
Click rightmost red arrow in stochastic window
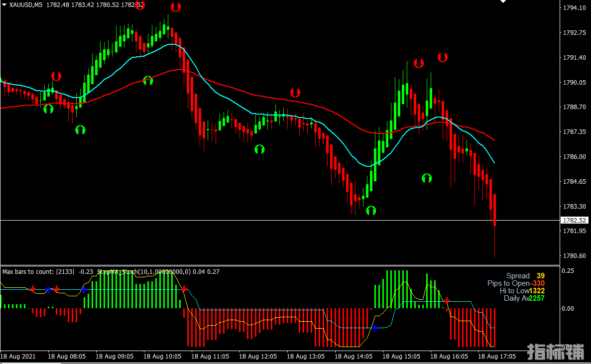pos(447,301)
